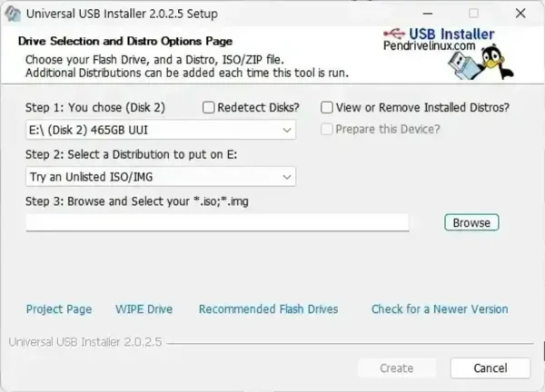
Task: Open the E:\ (Disk 2) drive dropdown
Action: pyautogui.click(x=161, y=130)
